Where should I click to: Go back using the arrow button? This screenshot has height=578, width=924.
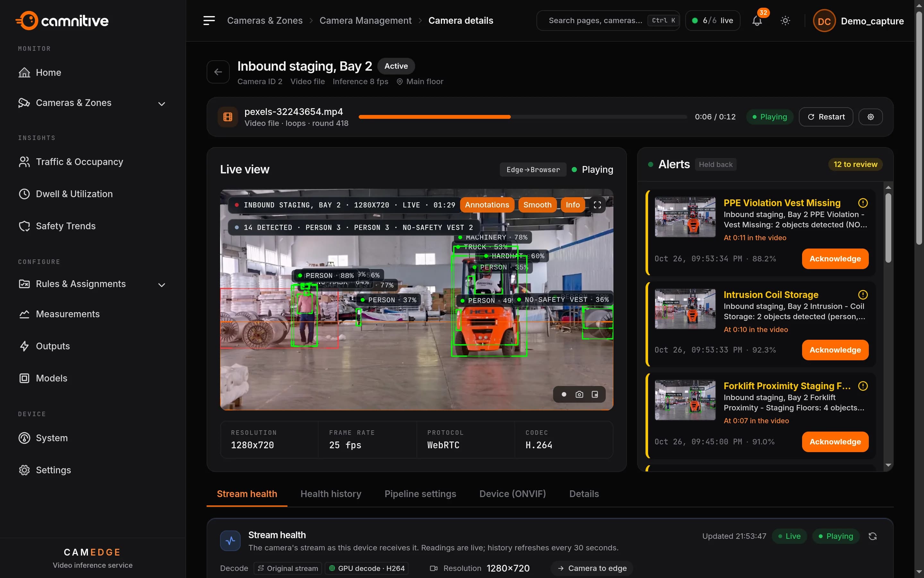point(218,72)
